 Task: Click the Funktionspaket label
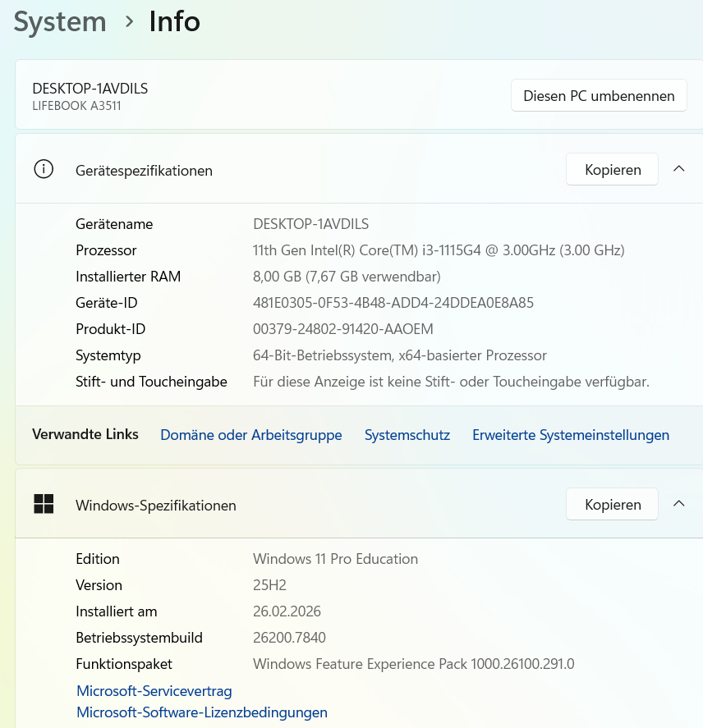point(123,665)
